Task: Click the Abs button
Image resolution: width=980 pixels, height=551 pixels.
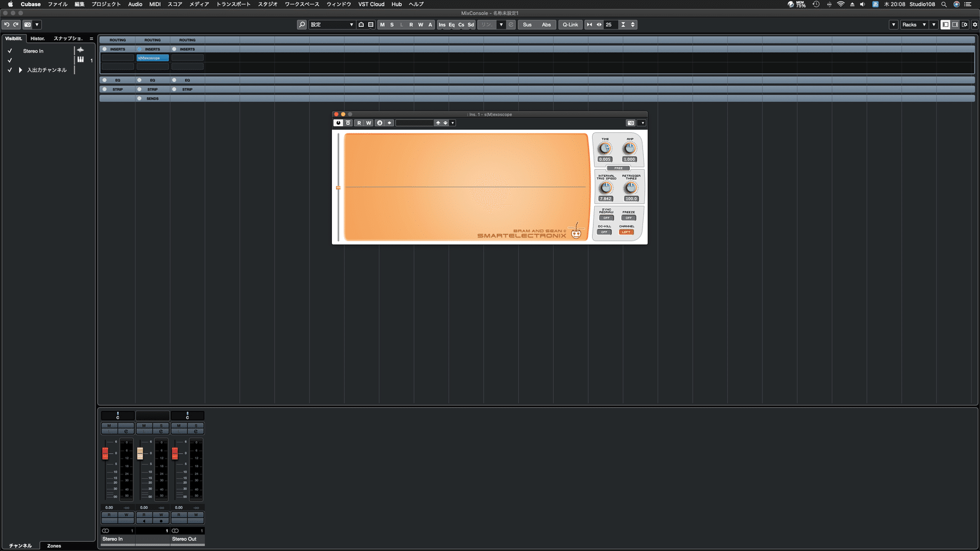Action: [546, 24]
